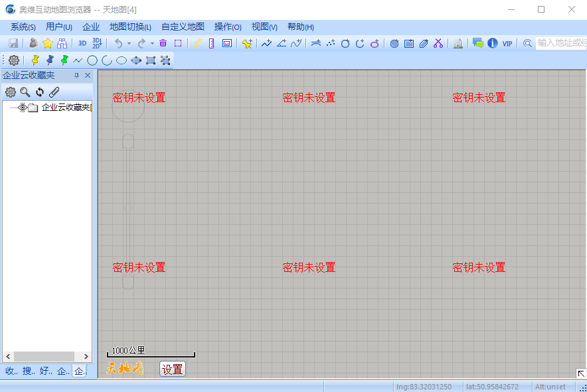Select the add hatched rectangle area tool
Viewport: 587px width, 392px height.
click(x=409, y=43)
